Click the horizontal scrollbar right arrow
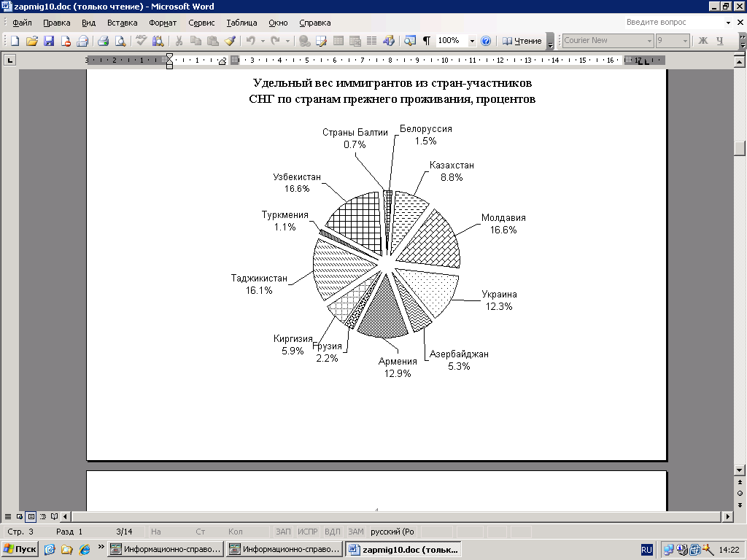The height and width of the screenshot is (560, 747). coord(727,516)
